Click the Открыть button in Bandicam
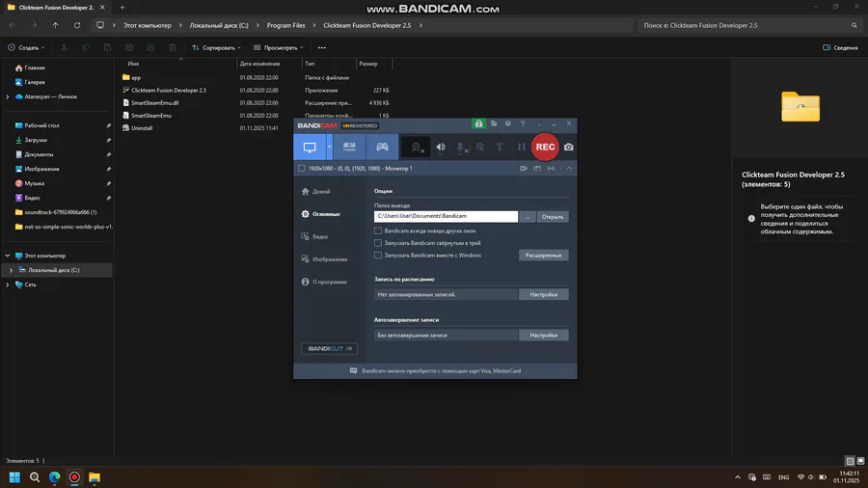 553,216
